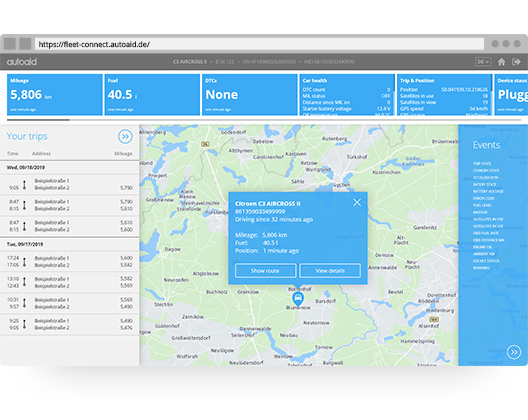The image size is (528, 420).
Task: Click the Show route button
Action: click(265, 270)
